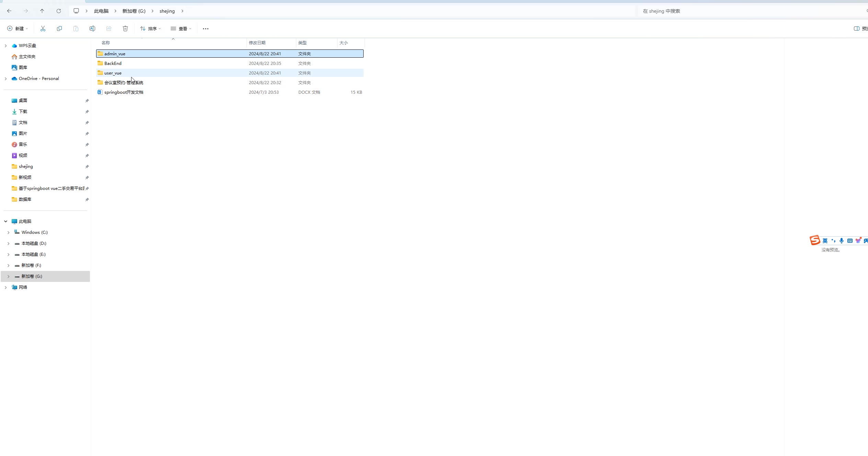Click the Sogou microphone voice input icon
The width and height of the screenshot is (868, 456).
pyautogui.click(x=841, y=241)
